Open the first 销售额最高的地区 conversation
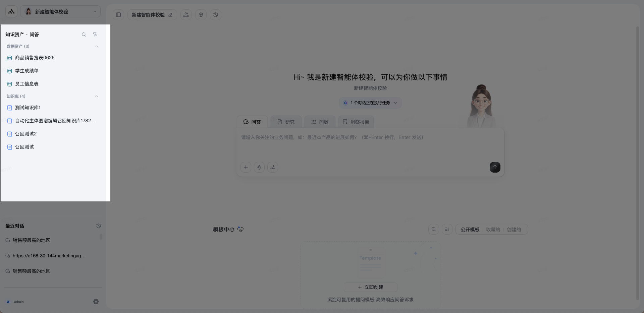This screenshot has width=644, height=313. (50, 240)
